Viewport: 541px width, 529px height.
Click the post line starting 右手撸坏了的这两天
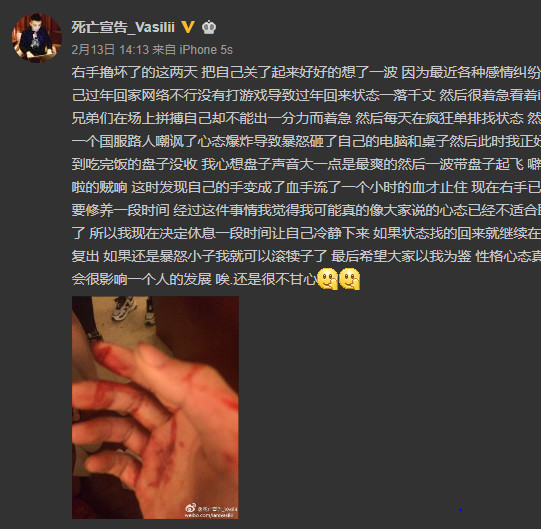(x=306, y=72)
